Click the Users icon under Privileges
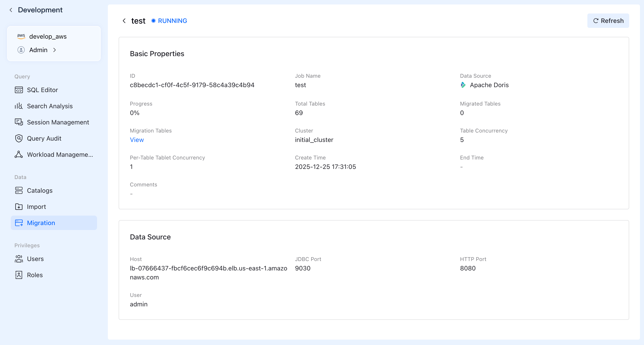 click(19, 259)
